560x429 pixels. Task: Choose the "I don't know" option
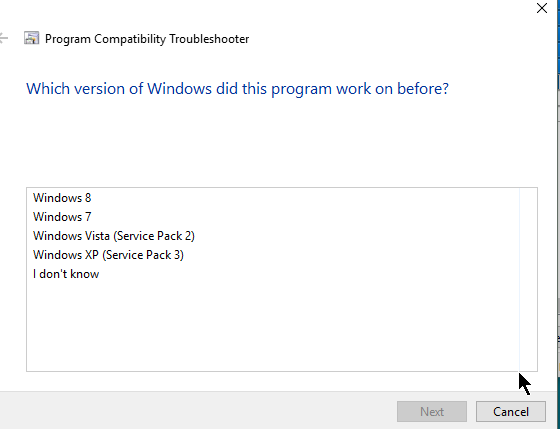coord(66,274)
